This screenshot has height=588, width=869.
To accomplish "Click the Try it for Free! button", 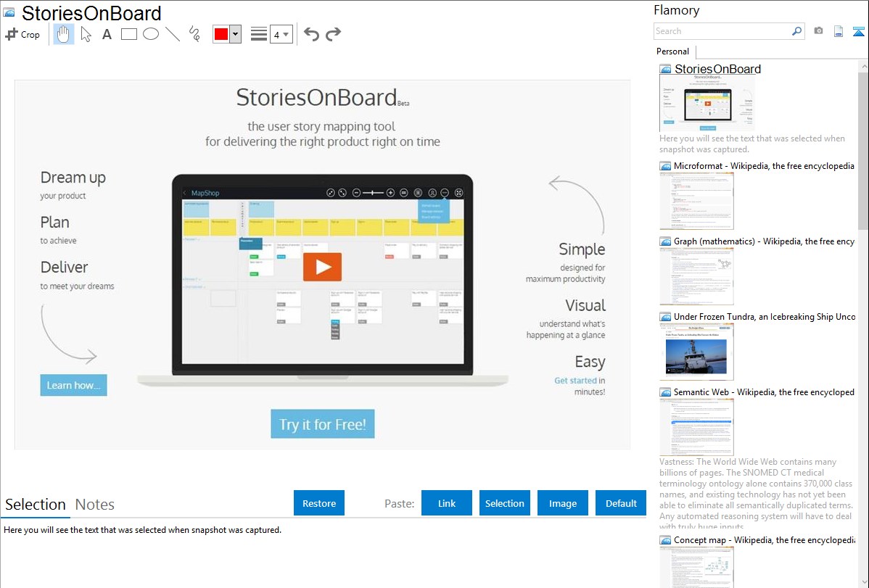I will point(323,424).
